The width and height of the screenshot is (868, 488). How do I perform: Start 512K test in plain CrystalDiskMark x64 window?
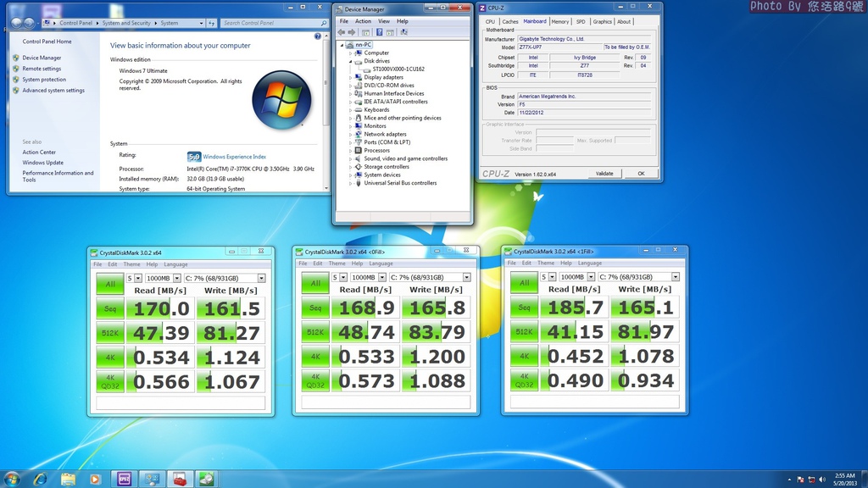pyautogui.click(x=110, y=332)
